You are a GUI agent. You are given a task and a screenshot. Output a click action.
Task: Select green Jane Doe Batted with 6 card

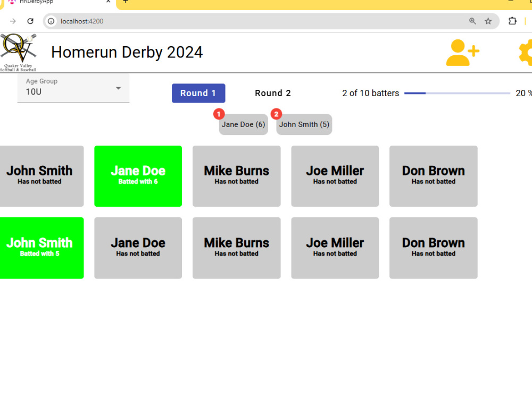[138, 176]
